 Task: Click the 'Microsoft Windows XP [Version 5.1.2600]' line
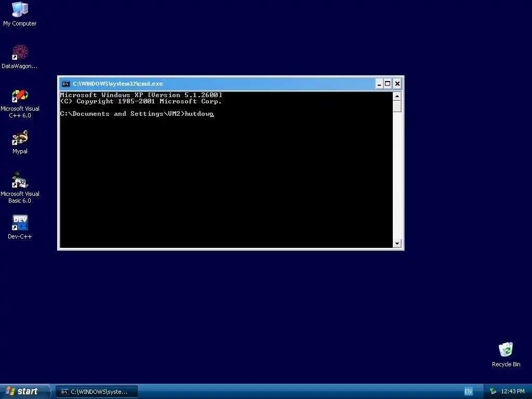click(x=141, y=95)
